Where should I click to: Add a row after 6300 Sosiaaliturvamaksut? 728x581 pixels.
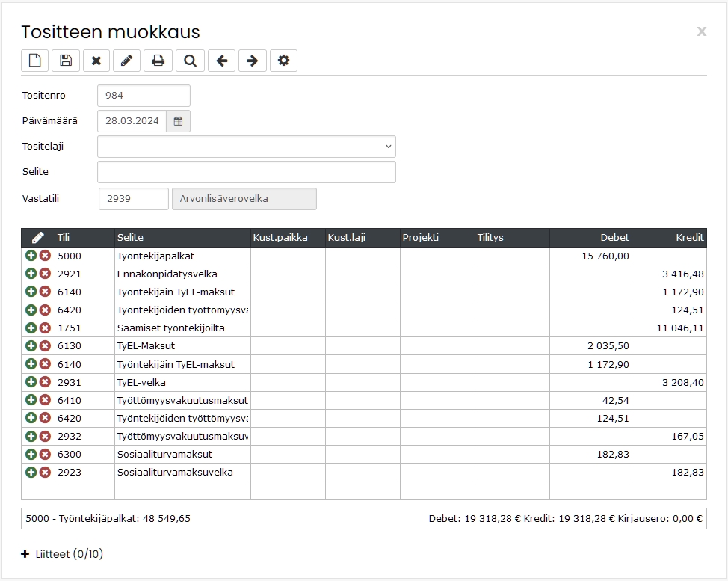(x=31, y=454)
